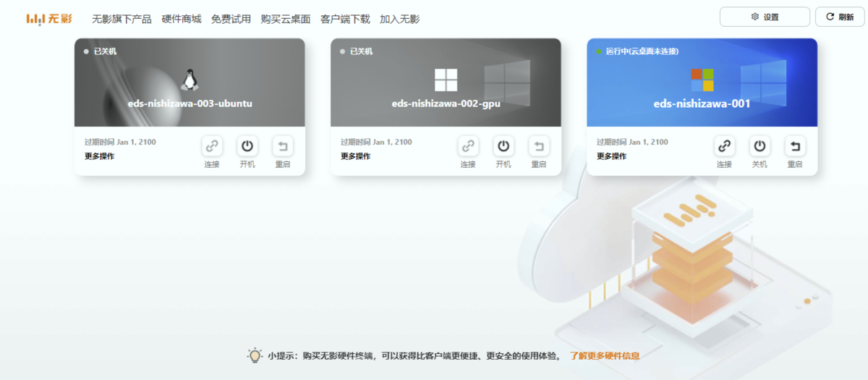Open 了解更多硬件信息 link
This screenshot has width=868, height=380.
[x=605, y=356]
